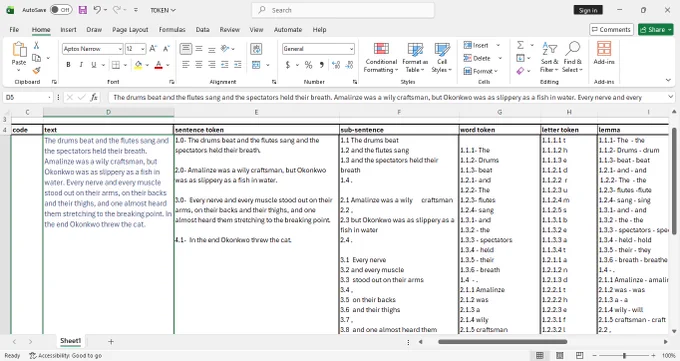The width and height of the screenshot is (680, 361).
Task: Open the Page Layout tab
Action: click(130, 30)
